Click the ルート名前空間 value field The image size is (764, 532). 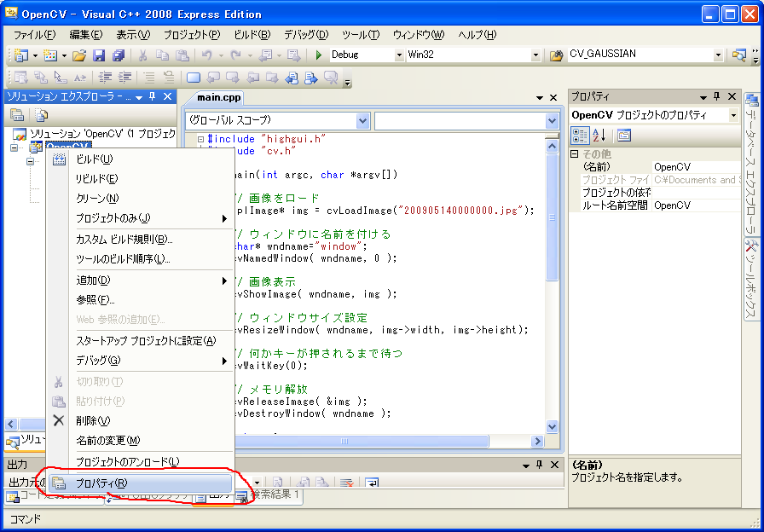pyautogui.click(x=696, y=205)
